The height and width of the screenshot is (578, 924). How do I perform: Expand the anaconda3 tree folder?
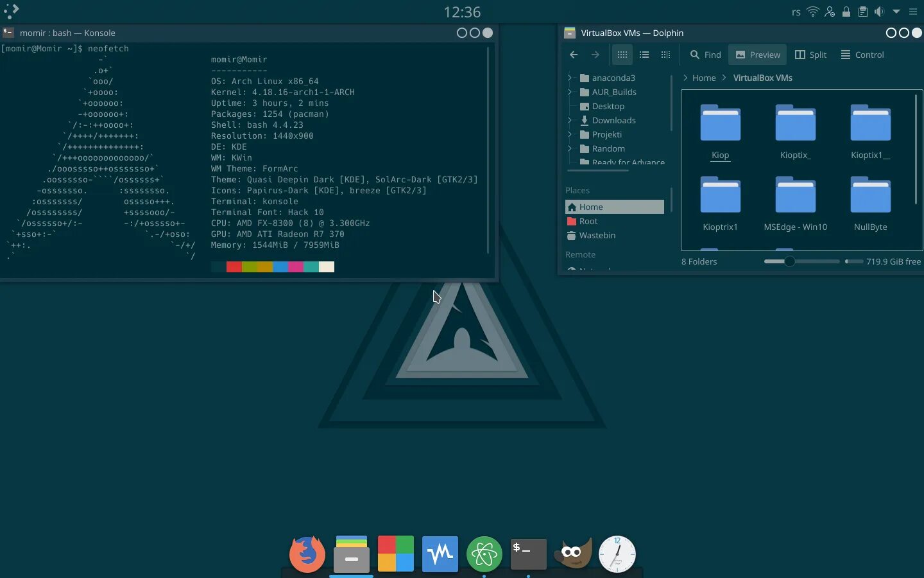(x=570, y=78)
